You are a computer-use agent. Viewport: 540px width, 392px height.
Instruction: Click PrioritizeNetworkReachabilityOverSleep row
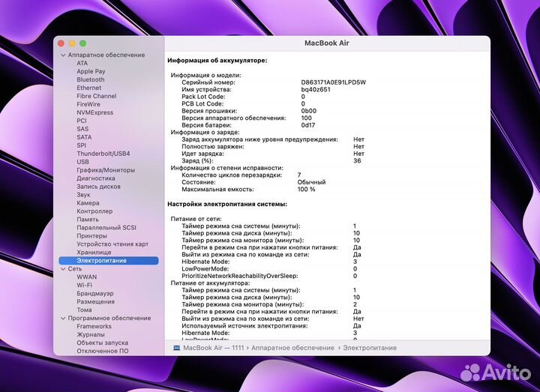pos(269,276)
